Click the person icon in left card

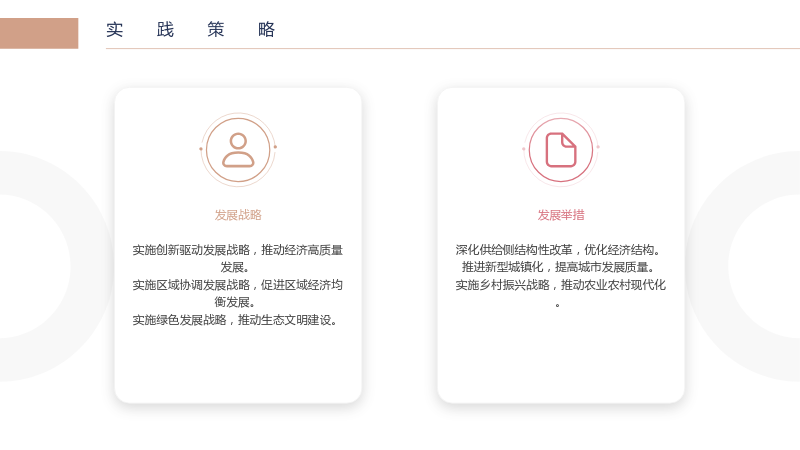[238, 150]
